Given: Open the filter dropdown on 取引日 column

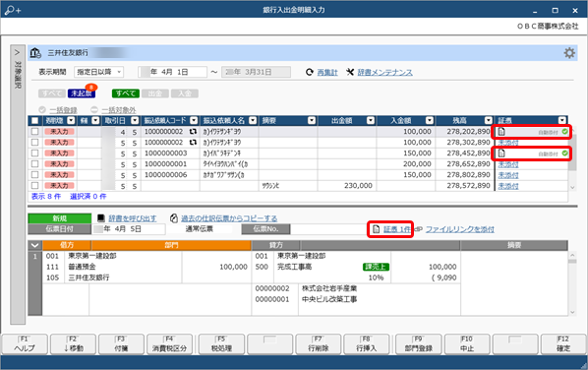Looking at the screenshot, I should coord(135,120).
